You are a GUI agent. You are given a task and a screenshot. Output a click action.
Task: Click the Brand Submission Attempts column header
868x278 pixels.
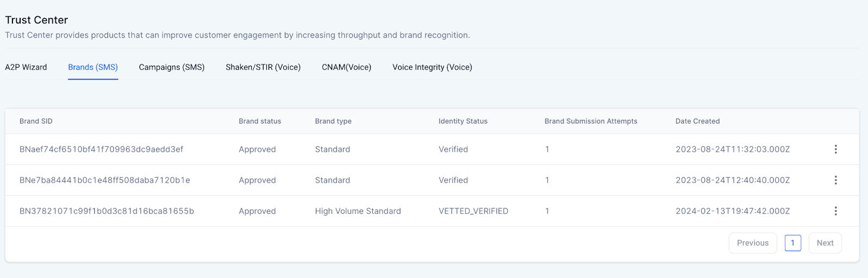(x=591, y=121)
